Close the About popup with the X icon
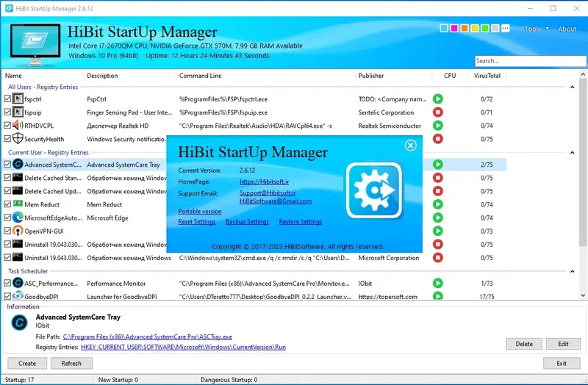This screenshot has width=588, height=385. 411,145
